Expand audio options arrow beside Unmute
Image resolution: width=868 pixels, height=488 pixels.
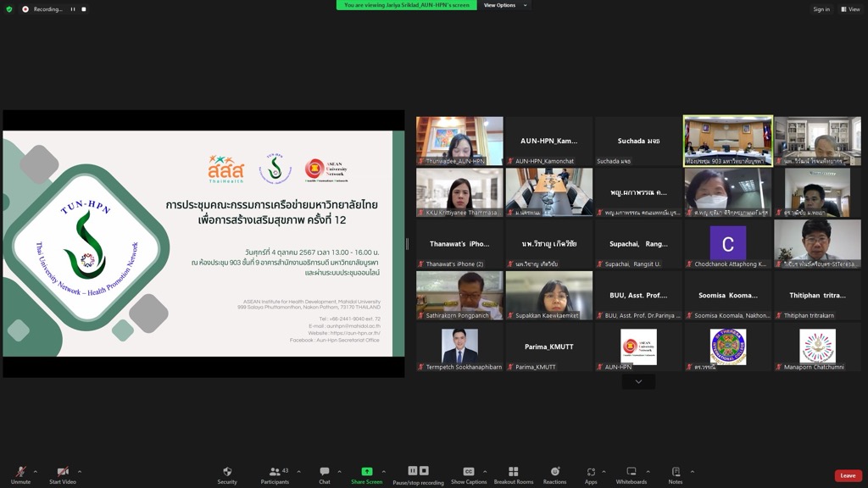(36, 472)
